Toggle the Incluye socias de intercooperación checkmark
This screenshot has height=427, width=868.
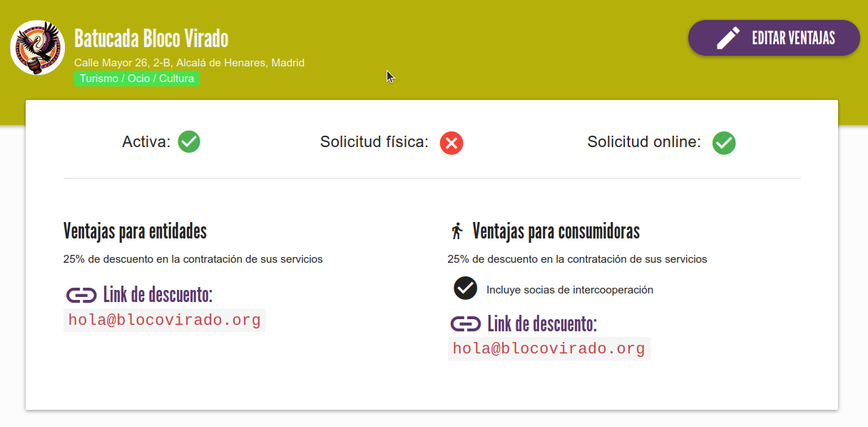click(x=465, y=288)
